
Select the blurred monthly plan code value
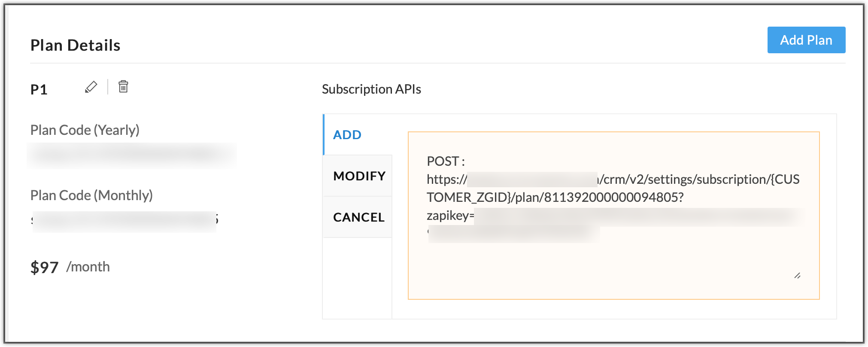[125, 221]
